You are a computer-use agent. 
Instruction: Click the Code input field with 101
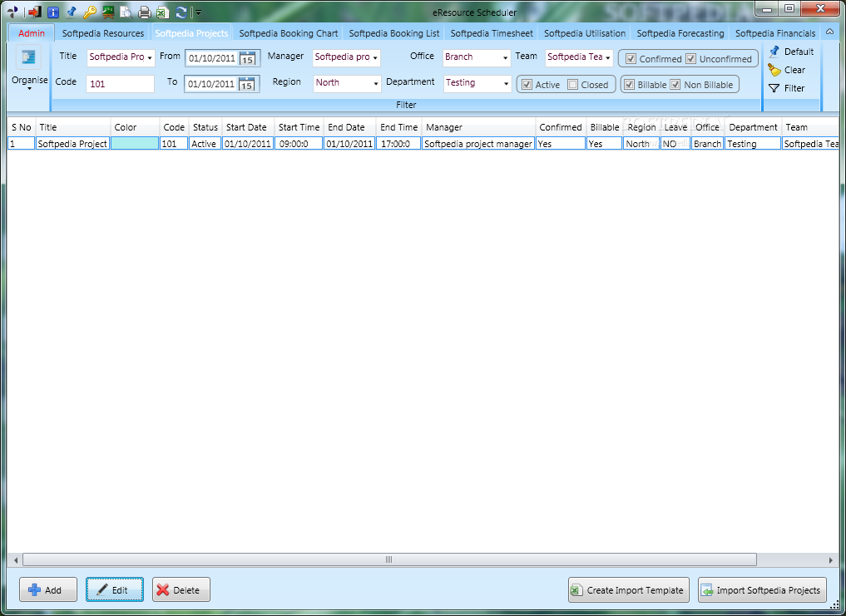(x=120, y=84)
